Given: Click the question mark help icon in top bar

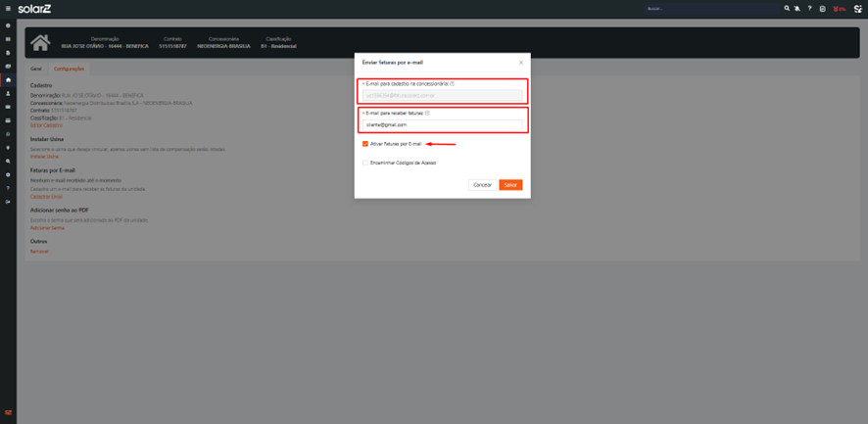Looking at the screenshot, I should tap(809, 9).
